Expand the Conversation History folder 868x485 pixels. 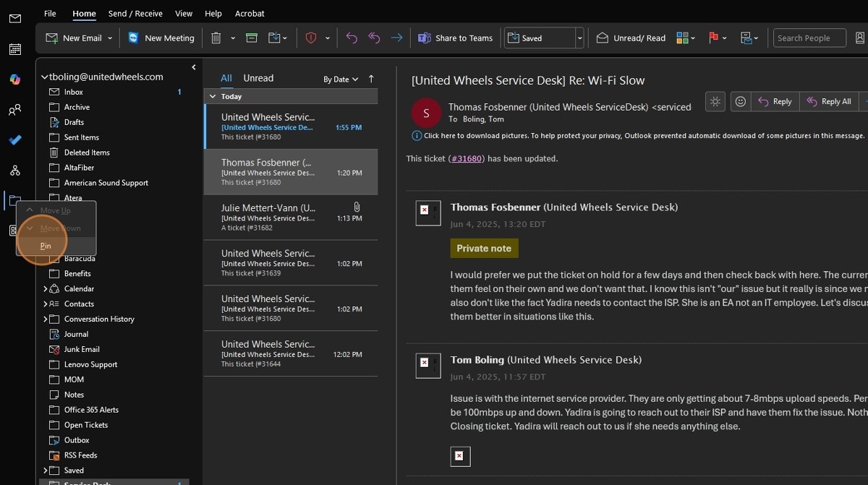pyautogui.click(x=46, y=319)
